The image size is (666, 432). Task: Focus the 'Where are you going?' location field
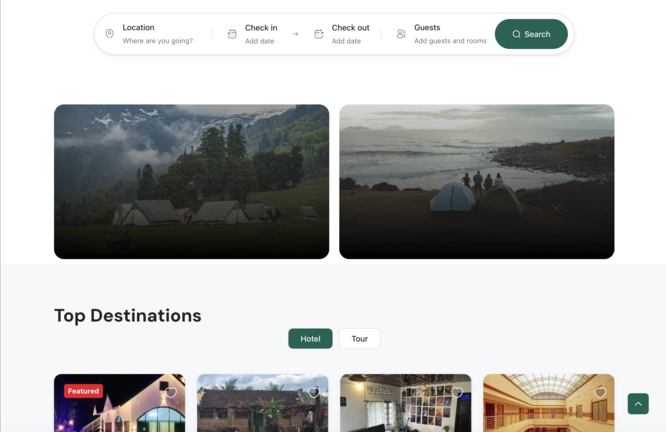click(158, 41)
